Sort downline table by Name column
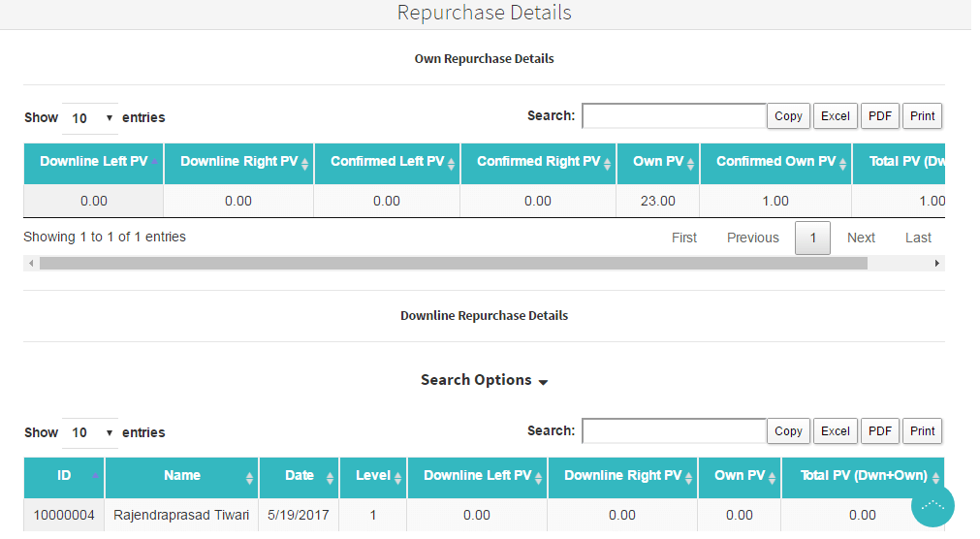 tap(181, 476)
